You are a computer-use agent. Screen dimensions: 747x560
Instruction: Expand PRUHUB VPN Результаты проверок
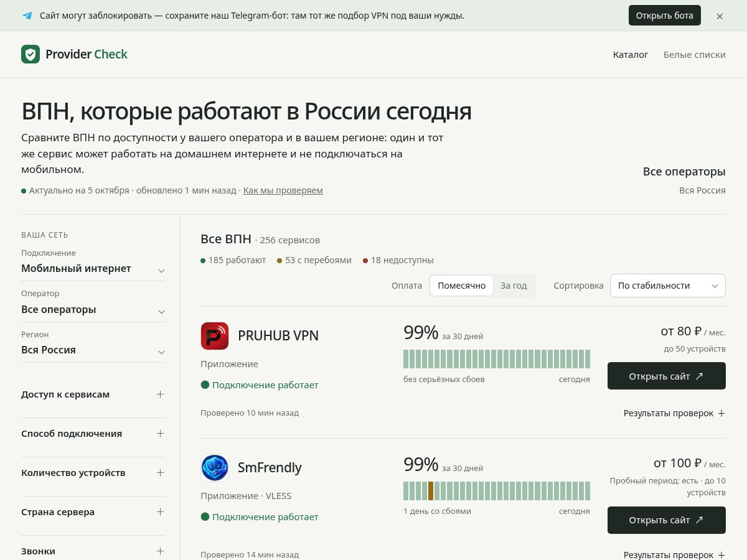pyautogui.click(x=675, y=413)
